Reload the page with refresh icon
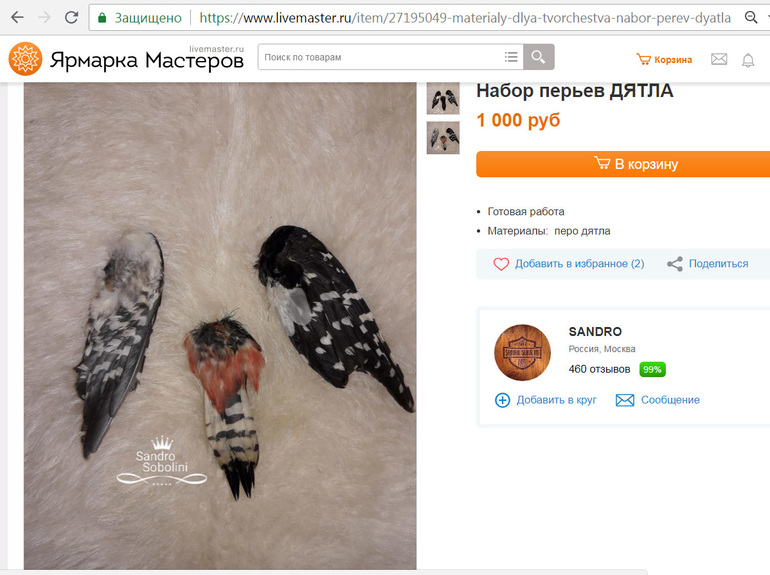Viewport: 770px width, 575px height. point(72,18)
